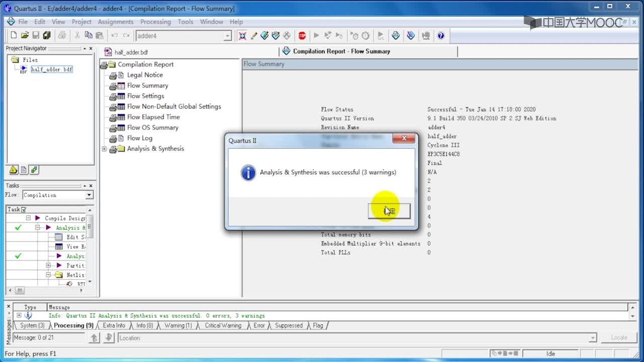Click the Help question mark toolbar icon
This screenshot has height=362, width=644.
pyautogui.click(x=441, y=35)
